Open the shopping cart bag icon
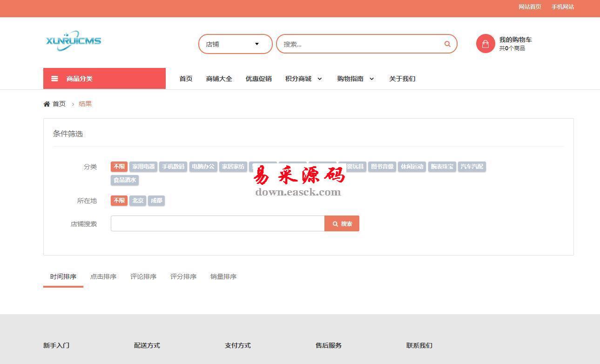Image resolution: width=600 pixels, height=364 pixels. pos(485,44)
